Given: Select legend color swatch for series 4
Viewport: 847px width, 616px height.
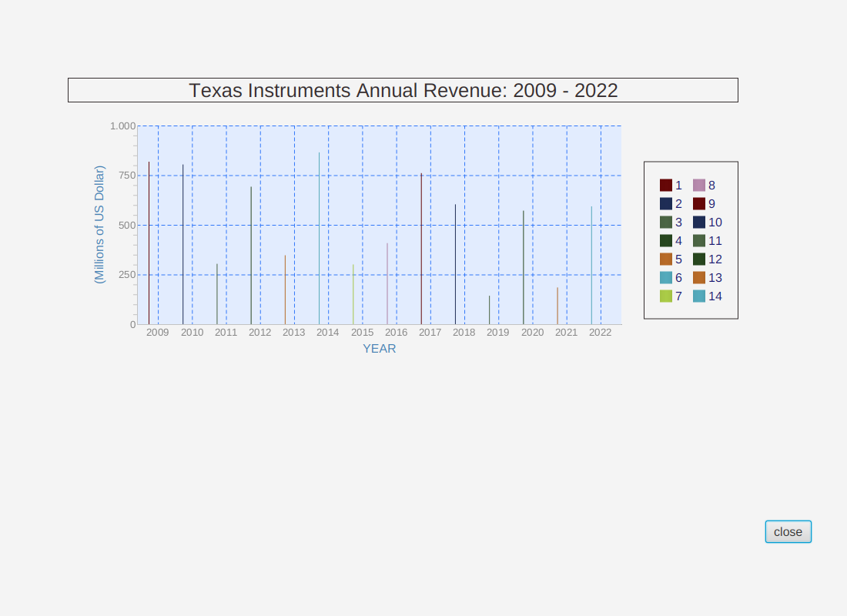Looking at the screenshot, I should click(666, 240).
